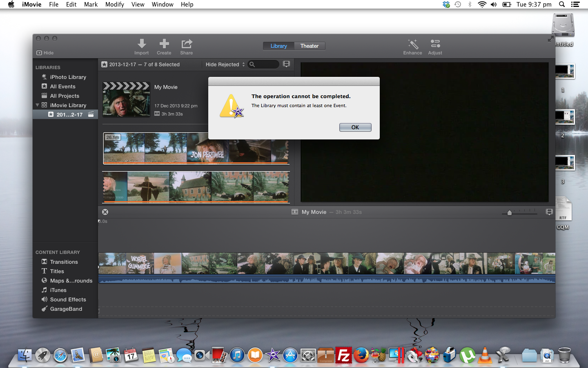The width and height of the screenshot is (588, 368).
Task: Toggle filmstrip view icon next to search
Action: (287, 64)
